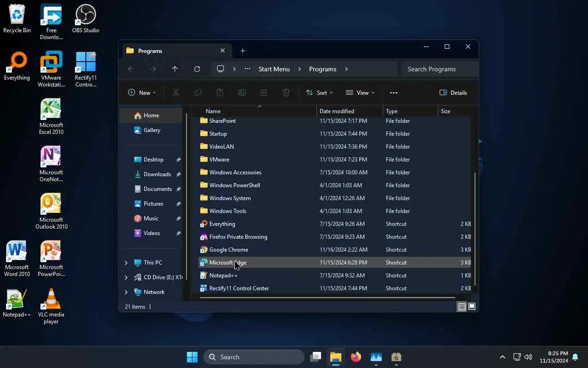The height and width of the screenshot is (368, 588).
Task: Show hidden system tray icons
Action: [503, 357]
